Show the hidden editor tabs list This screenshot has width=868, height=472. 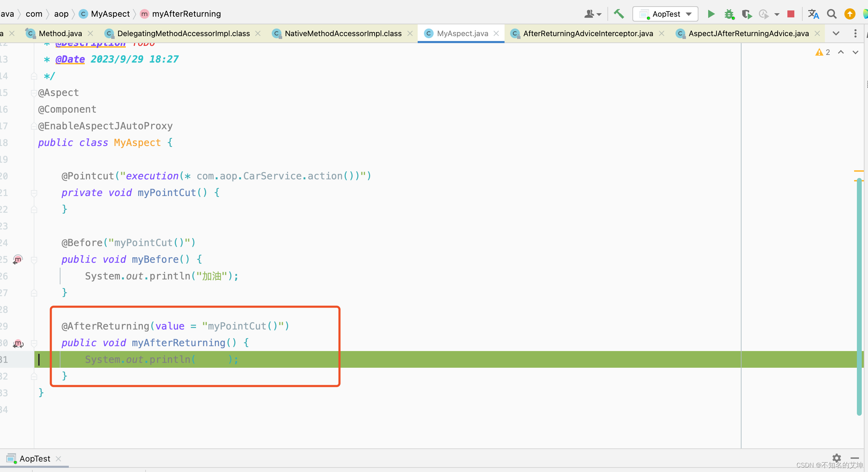point(836,33)
